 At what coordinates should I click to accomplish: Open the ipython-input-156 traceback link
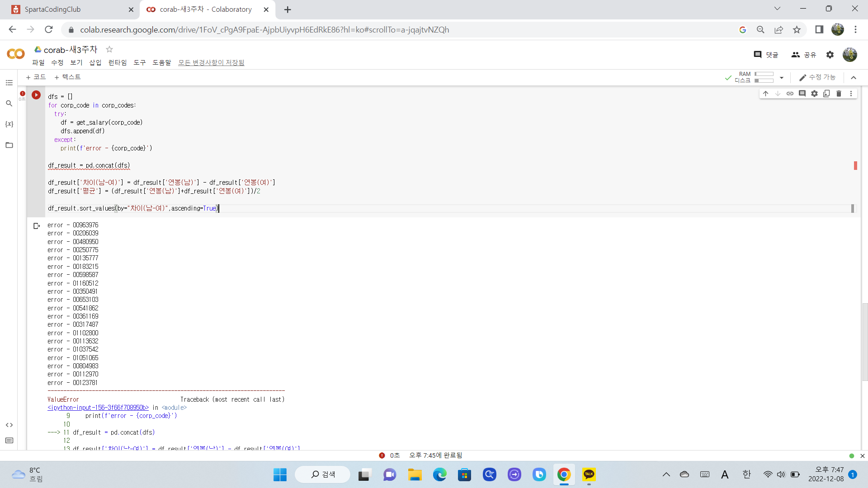point(98,408)
